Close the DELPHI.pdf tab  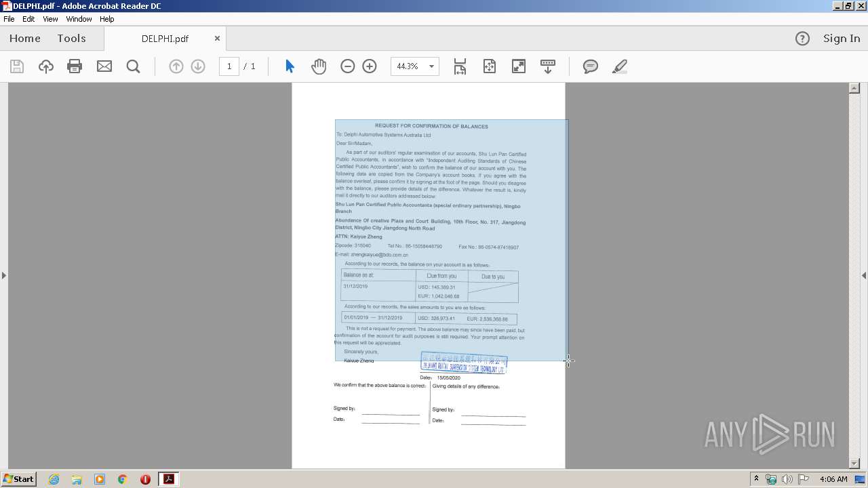[217, 39]
